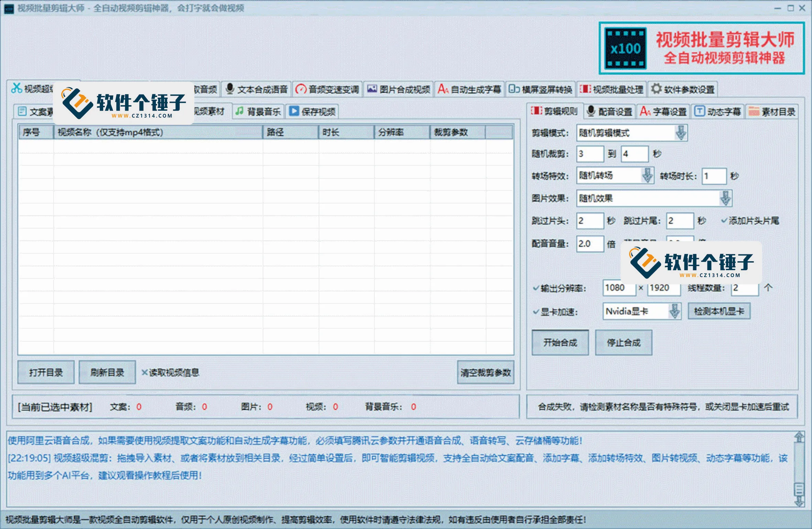The width and height of the screenshot is (812, 529).
Task: Click the screen-rotate icon of 横屏竖屏转换
Action: click(x=514, y=89)
